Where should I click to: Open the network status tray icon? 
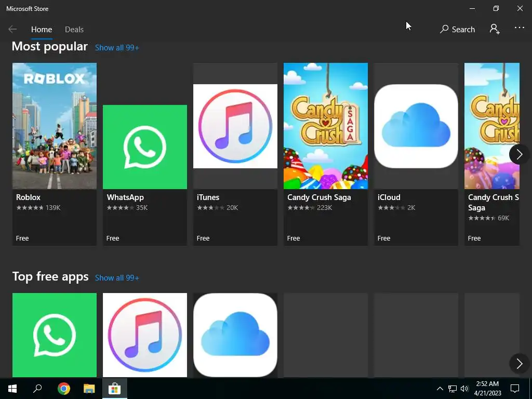[453, 389]
